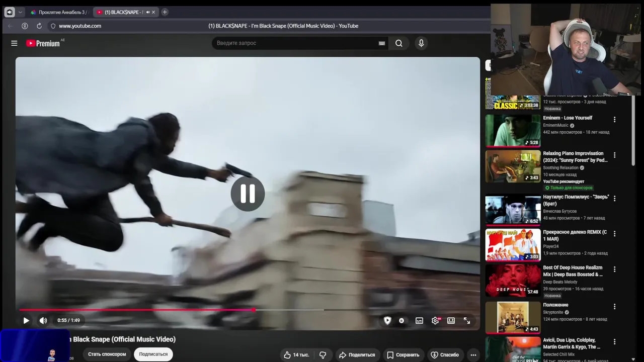This screenshot has height=362, width=644.
Task: Click the 'Deep Beats Melody' channel name
Action: click(x=560, y=282)
